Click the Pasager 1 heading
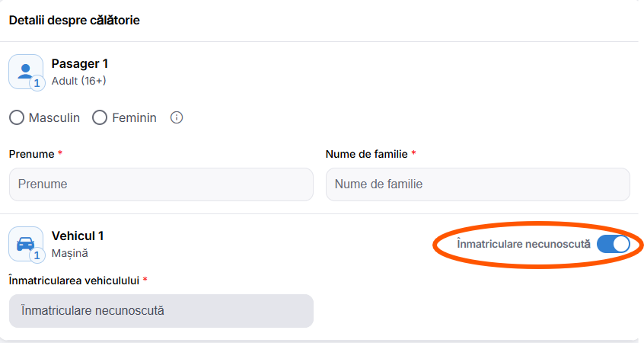This screenshot has width=644, height=343. 80,64
